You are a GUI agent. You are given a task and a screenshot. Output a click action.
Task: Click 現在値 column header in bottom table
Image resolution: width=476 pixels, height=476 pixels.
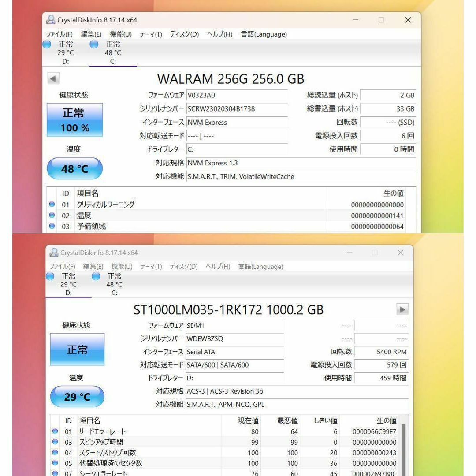248,420
